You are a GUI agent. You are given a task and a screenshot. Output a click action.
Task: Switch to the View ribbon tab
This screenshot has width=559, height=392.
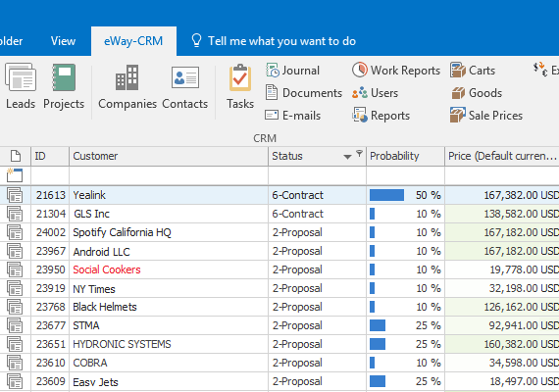63,41
